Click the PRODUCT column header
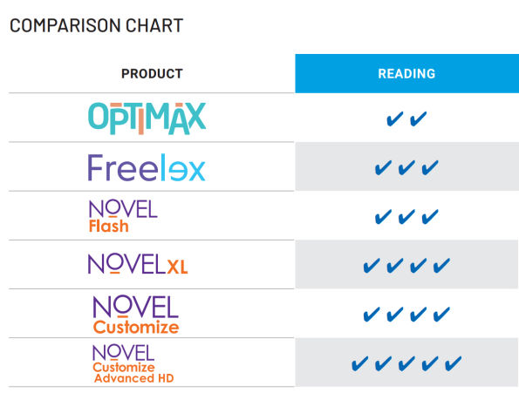The width and height of the screenshot is (519, 420). [x=152, y=73]
